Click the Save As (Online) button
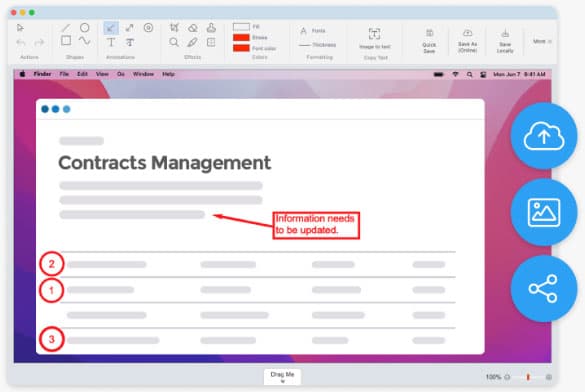The image size is (585, 392). 467,41
